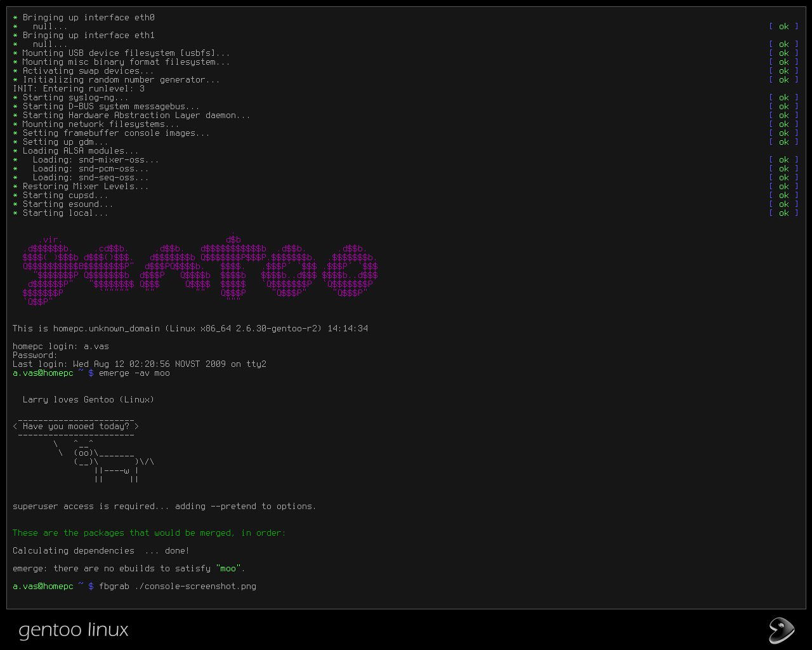Click 'Loading: snd-pcm-oss' line
Viewport: 812px width, 650px height.
click(81, 169)
